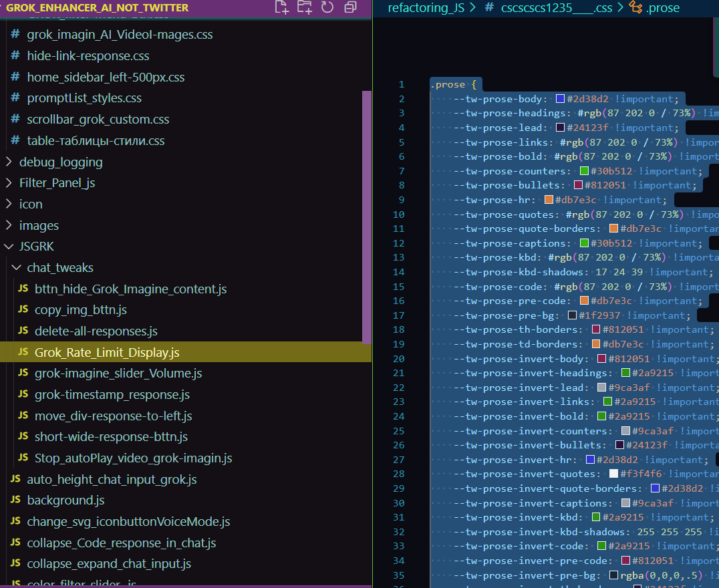Click the New File icon in explorer header
The image size is (719, 588).
(281, 7)
